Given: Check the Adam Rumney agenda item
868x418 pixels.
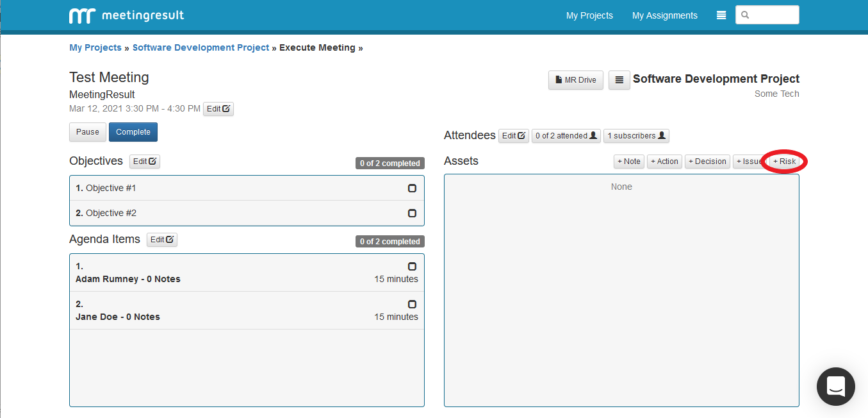Looking at the screenshot, I should tap(412, 267).
